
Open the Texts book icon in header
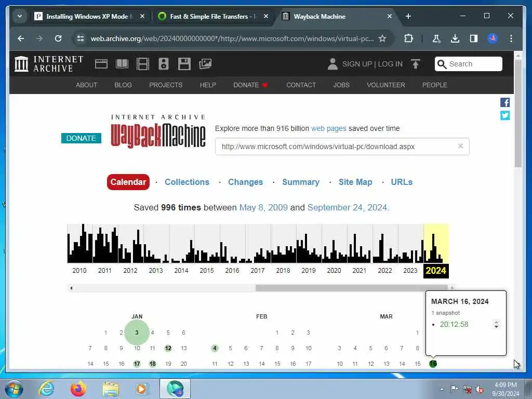tap(122, 64)
